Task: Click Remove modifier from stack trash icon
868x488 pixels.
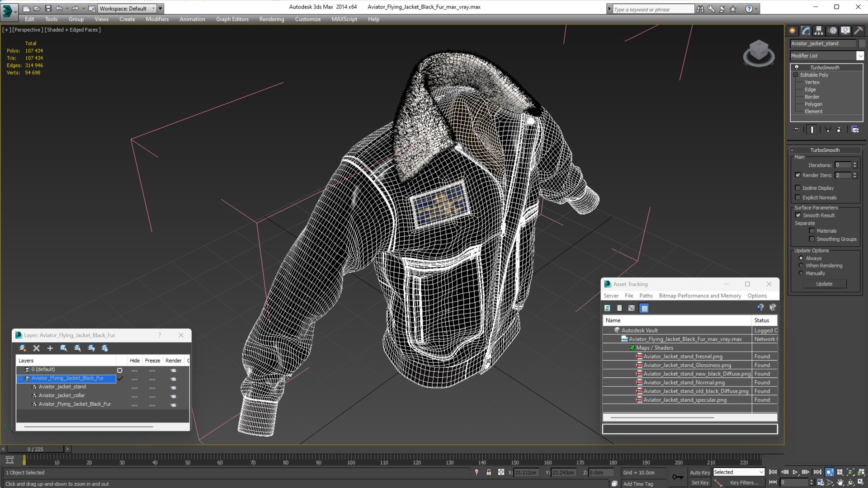Action: [839, 130]
